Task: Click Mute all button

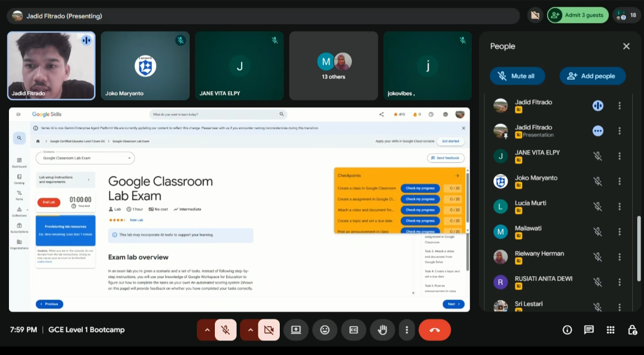Action: pos(517,76)
